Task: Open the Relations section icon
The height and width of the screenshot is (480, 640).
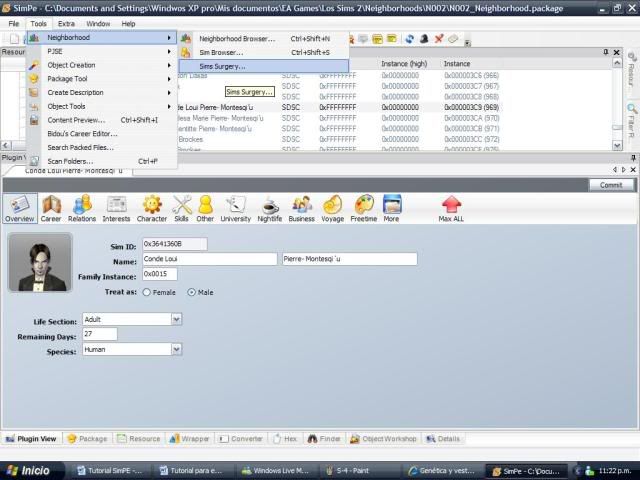Action: (82, 209)
